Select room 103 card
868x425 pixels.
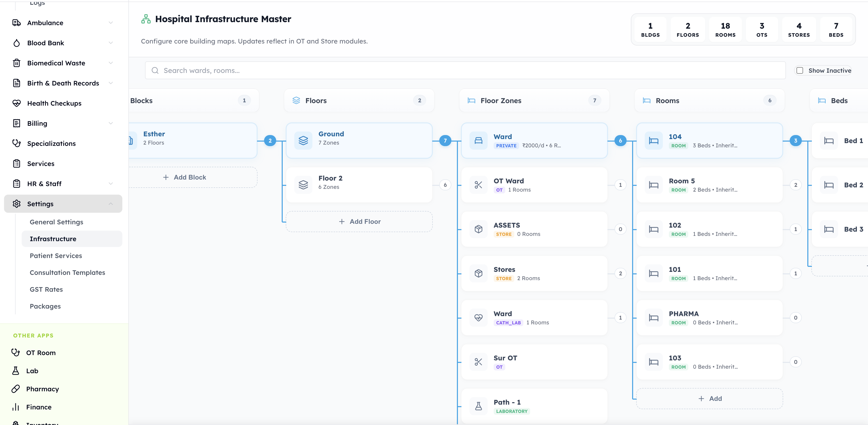point(710,362)
